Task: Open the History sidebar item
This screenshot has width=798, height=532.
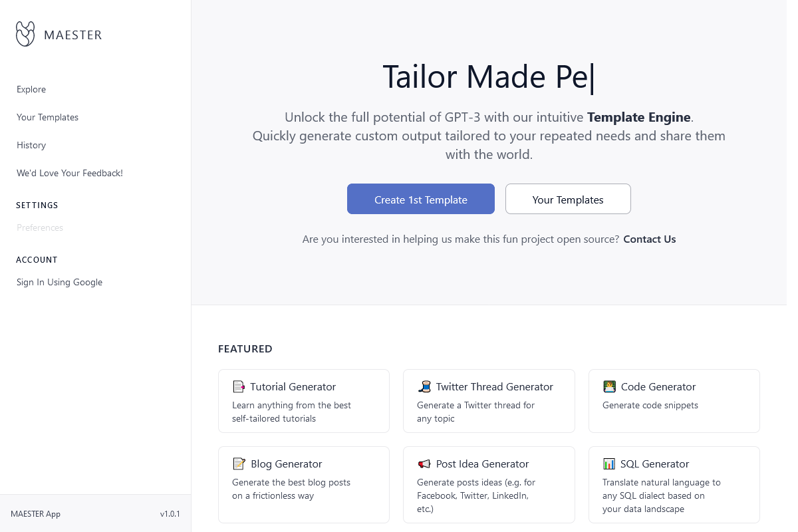Action: [31, 145]
